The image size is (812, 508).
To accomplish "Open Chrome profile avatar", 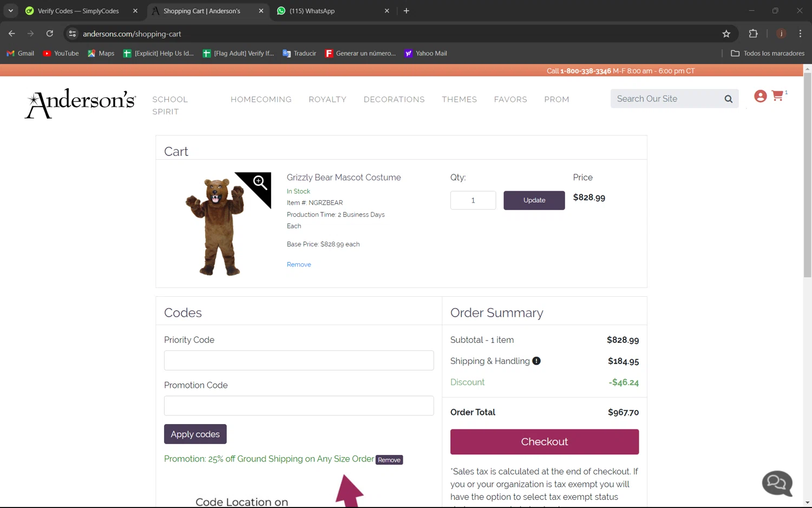I will coord(781,34).
